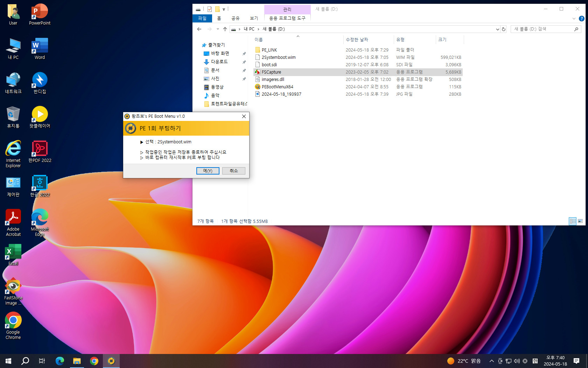
Task: Switch to details view layout button
Action: point(573,221)
